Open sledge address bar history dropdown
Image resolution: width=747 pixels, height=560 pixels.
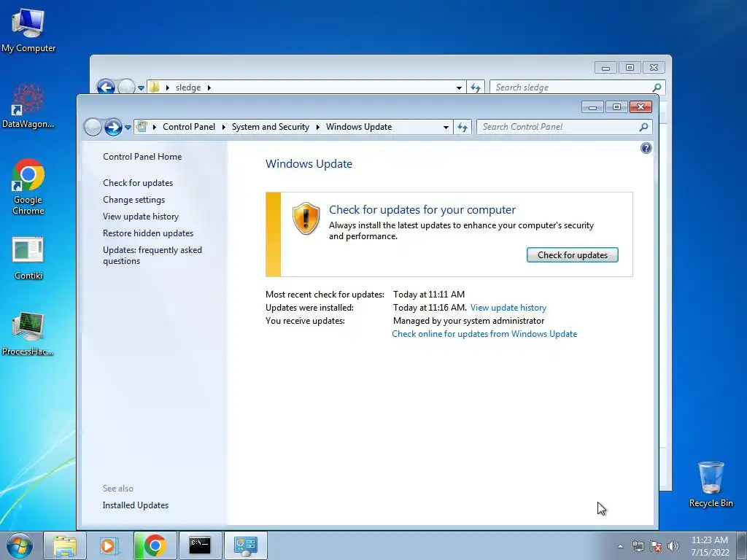click(x=460, y=87)
